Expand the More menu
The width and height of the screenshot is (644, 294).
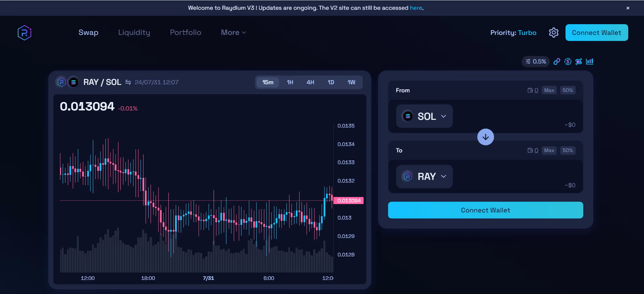[x=233, y=33]
